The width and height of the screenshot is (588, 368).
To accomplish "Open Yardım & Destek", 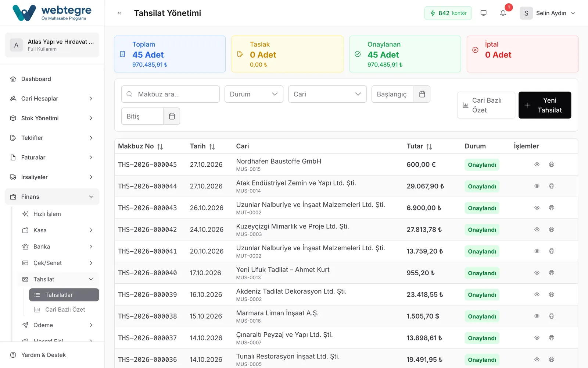I will coord(52,355).
